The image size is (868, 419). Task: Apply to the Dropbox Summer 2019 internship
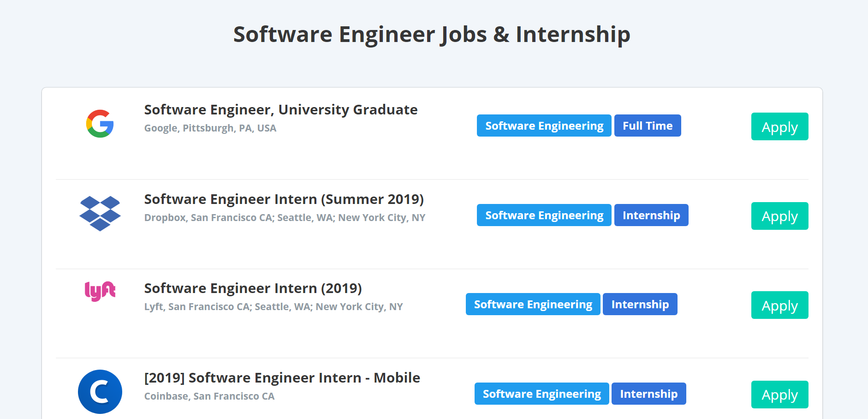point(779,216)
